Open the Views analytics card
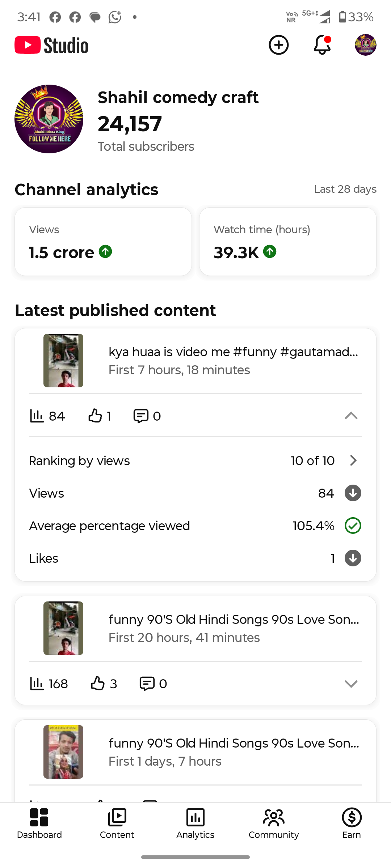This screenshot has width=391, height=868. (103, 242)
